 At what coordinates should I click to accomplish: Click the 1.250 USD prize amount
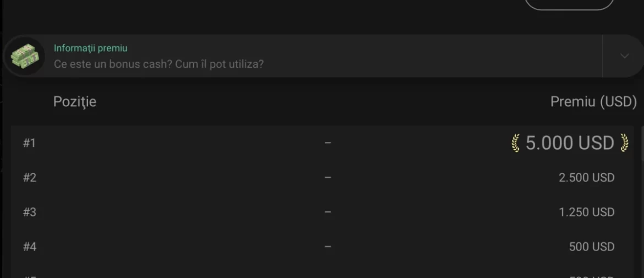coord(587,212)
